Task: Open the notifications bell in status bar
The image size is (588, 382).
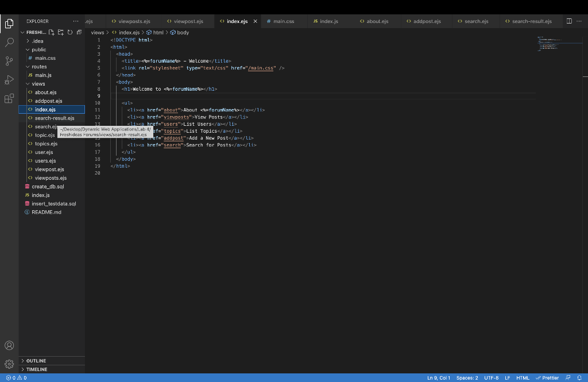Action: 579,378
